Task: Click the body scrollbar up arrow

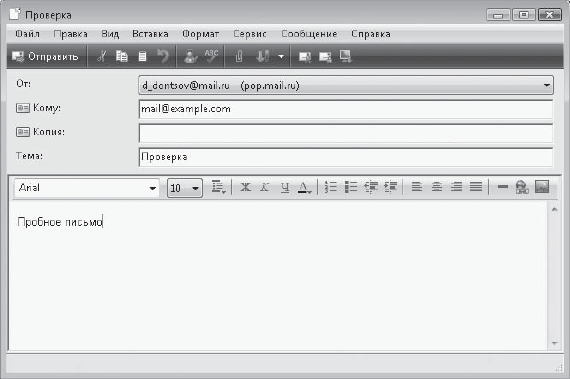Action: (554, 209)
